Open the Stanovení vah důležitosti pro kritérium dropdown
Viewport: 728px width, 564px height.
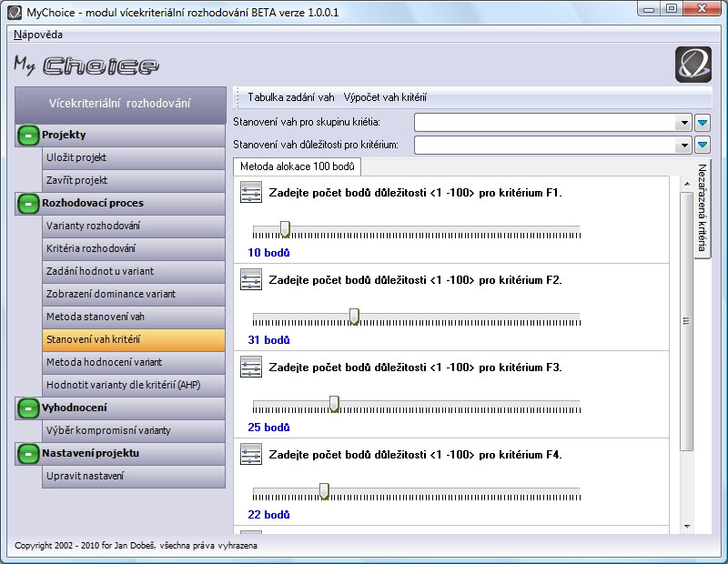(684, 146)
